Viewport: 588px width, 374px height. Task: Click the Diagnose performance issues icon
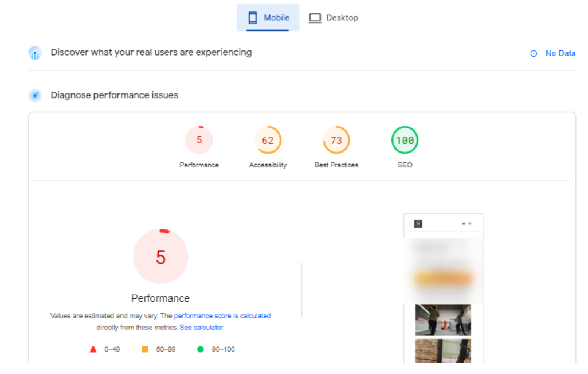click(35, 95)
